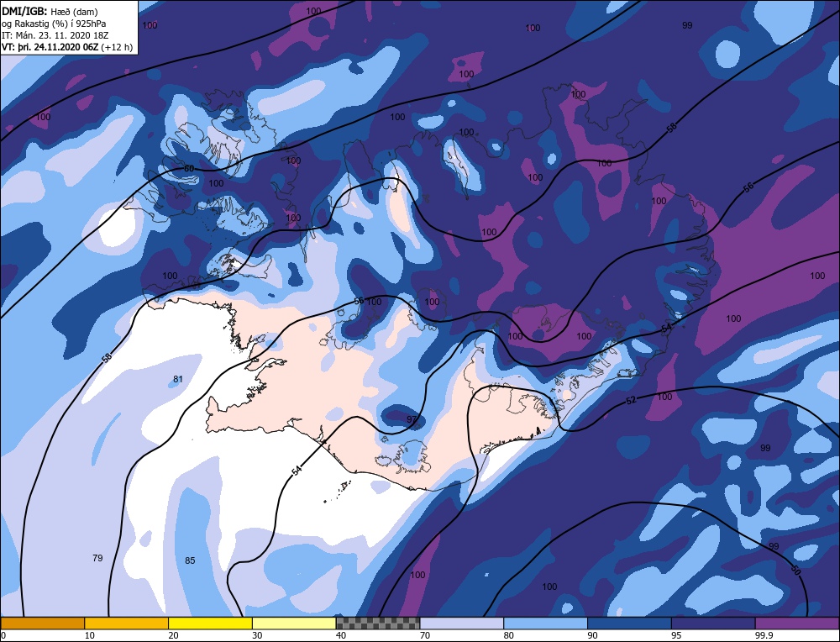Screen dimensions: 840x642
Task: Click the 'IT: Mán. 23. 11. 2020 18Z' line
Action: (55, 35)
